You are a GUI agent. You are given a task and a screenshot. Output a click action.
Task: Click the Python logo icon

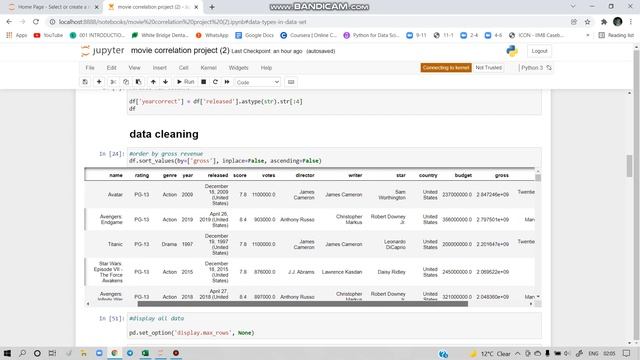click(x=512, y=51)
